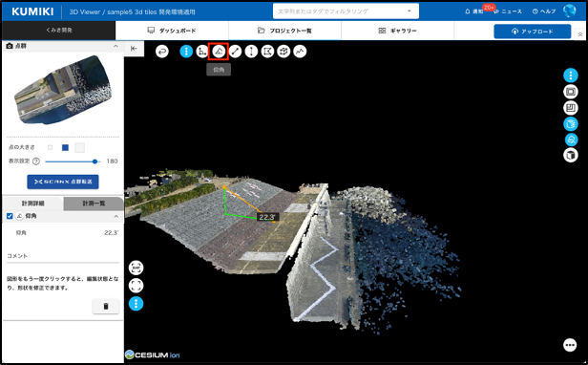Select the smallest point size option
588x365 pixels.
(51, 147)
